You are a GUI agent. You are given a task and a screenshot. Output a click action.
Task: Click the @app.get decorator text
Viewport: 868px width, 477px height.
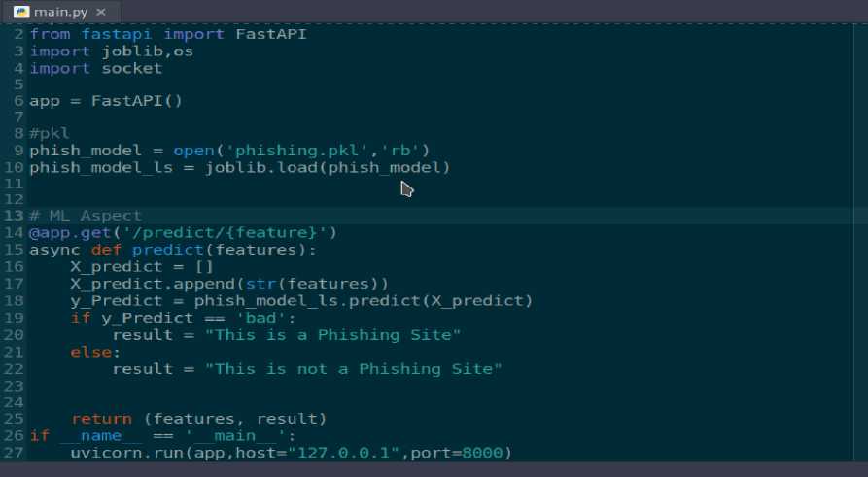point(68,232)
